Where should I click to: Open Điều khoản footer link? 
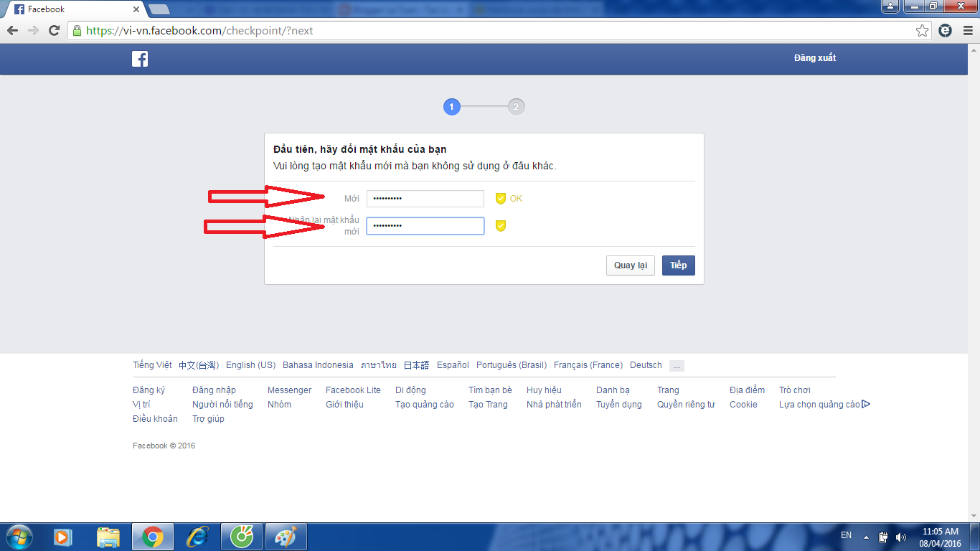coord(155,419)
